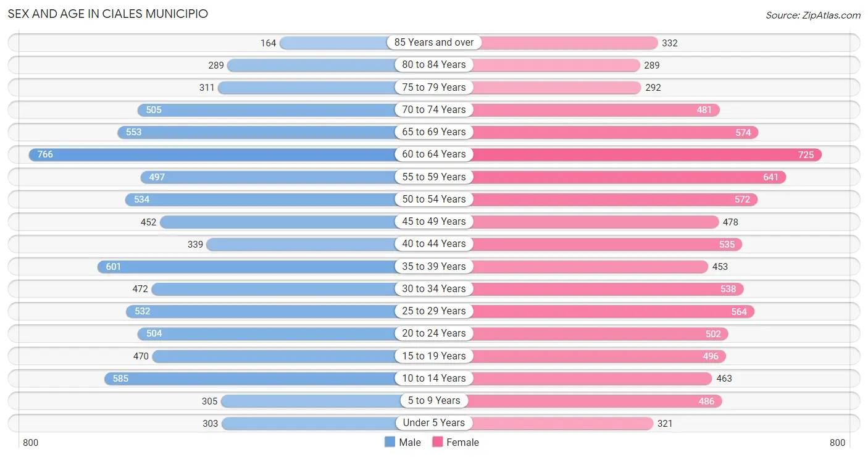Select the male bar showing 164

[x=356, y=43]
